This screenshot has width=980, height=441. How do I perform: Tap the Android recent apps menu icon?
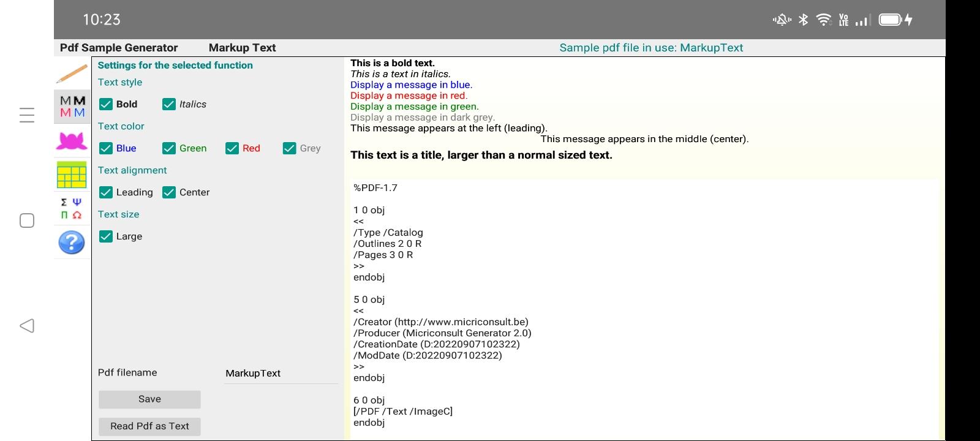tap(27, 115)
